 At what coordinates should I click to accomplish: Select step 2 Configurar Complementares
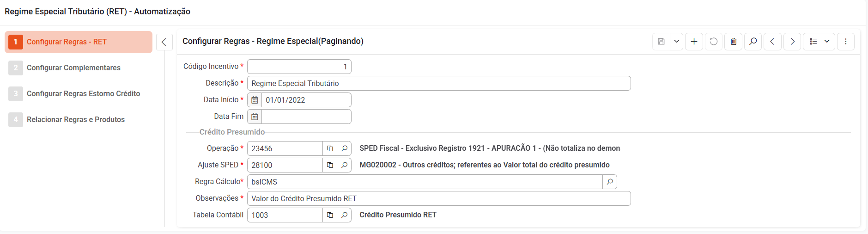pos(73,68)
